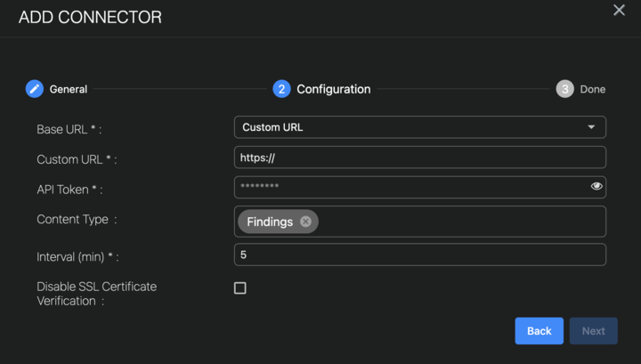This screenshot has width=641, height=364.
Task: Enable Disable SSL Certificate Verification checkbox
Action: click(x=239, y=288)
